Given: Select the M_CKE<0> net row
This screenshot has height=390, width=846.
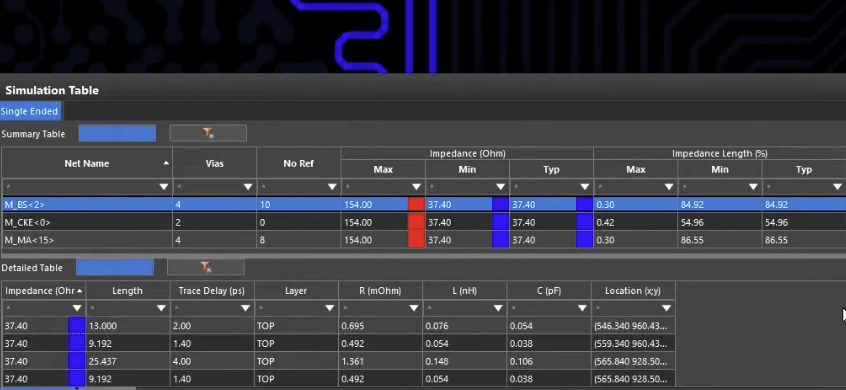Looking at the screenshot, I should 423,222.
